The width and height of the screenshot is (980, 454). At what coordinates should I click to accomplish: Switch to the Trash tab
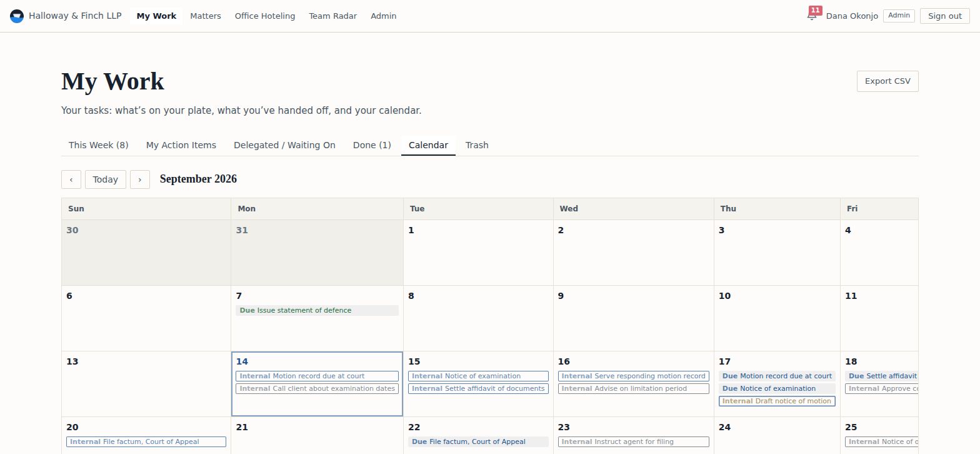pos(477,145)
